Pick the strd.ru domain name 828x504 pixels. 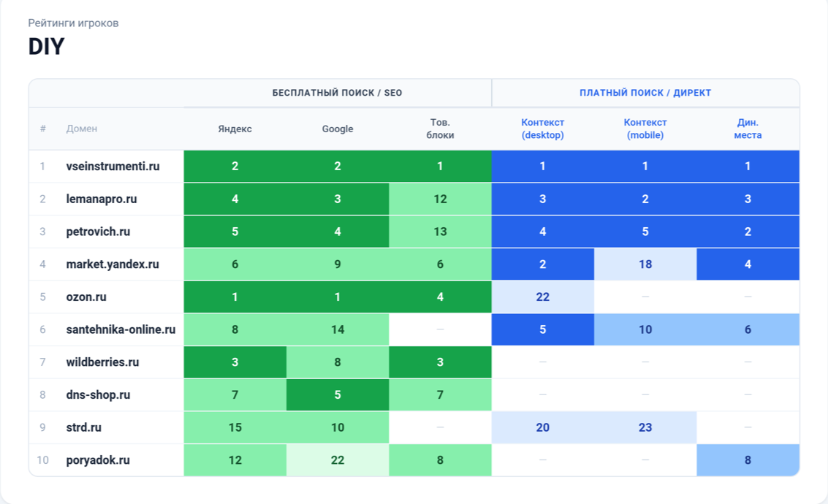pos(83,427)
